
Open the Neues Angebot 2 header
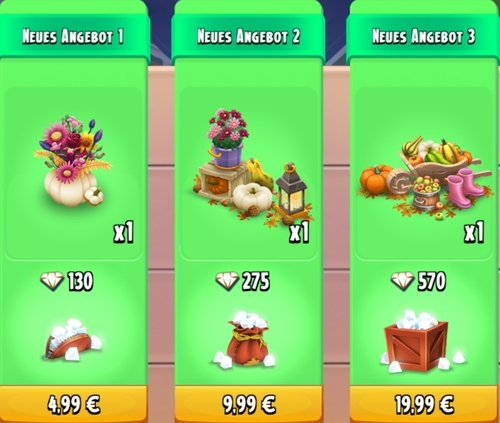coord(249,36)
